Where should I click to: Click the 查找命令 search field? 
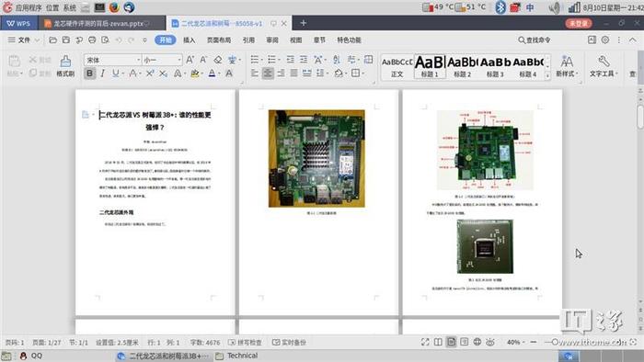(x=534, y=40)
